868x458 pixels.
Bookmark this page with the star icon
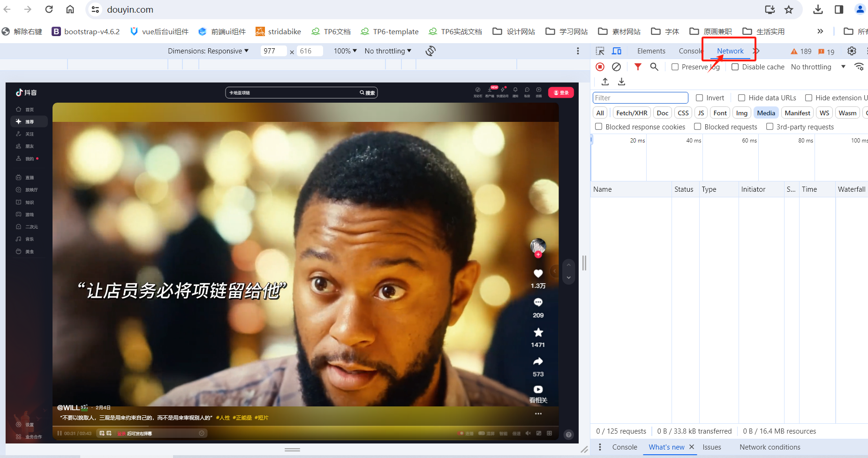click(789, 9)
